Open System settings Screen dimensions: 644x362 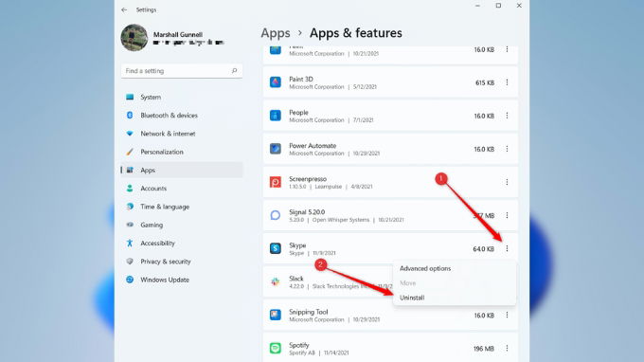(182, 97)
